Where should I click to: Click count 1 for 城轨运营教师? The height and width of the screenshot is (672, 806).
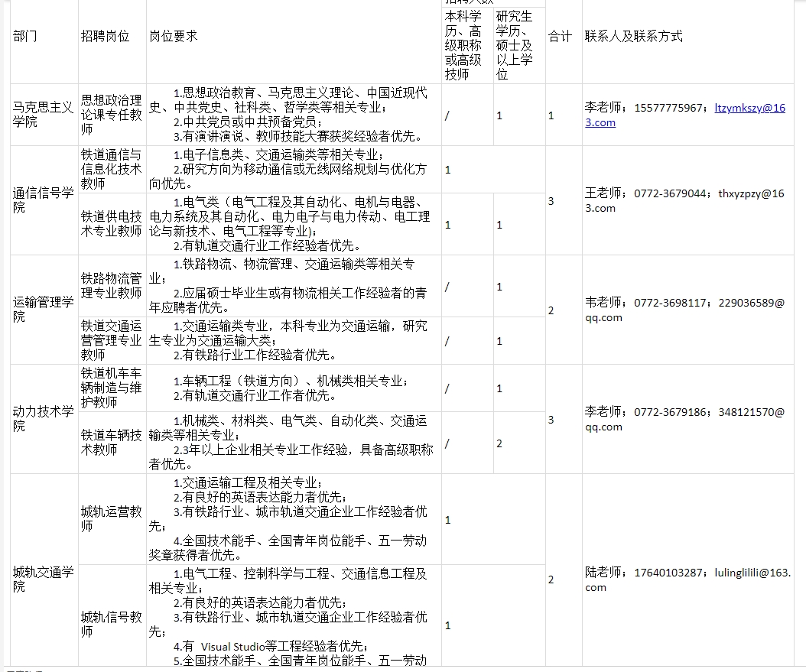coord(493,519)
